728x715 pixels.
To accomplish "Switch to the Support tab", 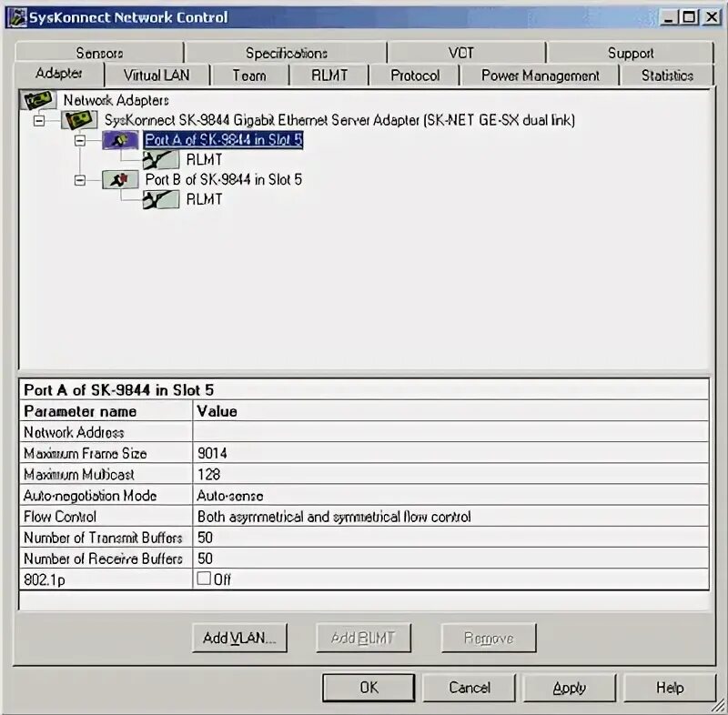I will coord(631,53).
